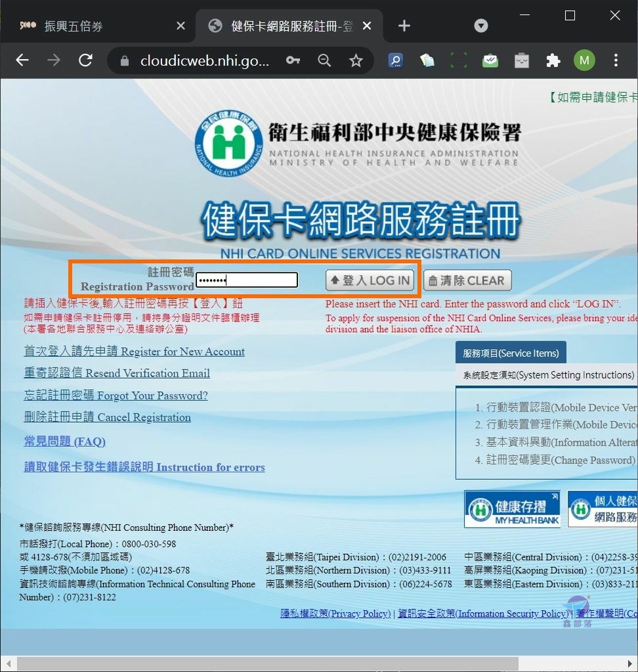Click Southern Division phone (06)224-5678
This screenshot has height=672, width=638.
click(425, 584)
